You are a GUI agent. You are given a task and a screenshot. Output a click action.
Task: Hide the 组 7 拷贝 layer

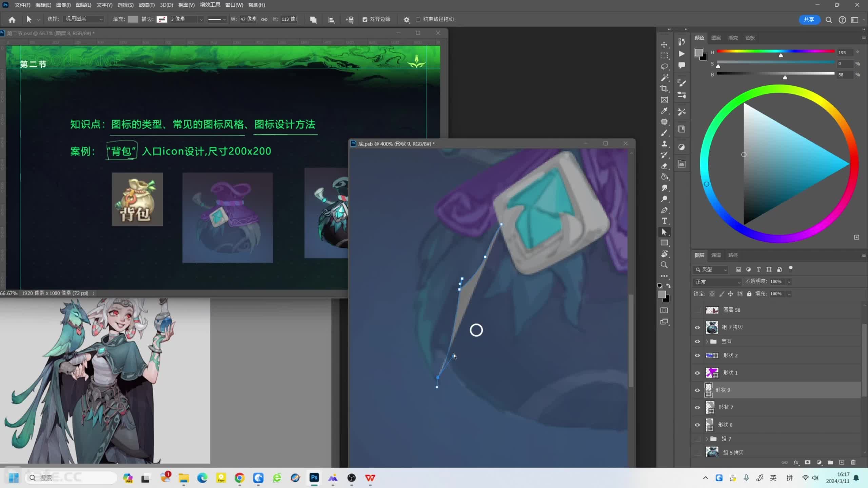pos(697,327)
